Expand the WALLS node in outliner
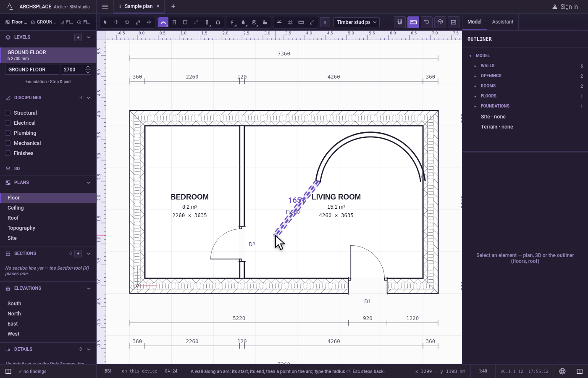The width and height of the screenshot is (588, 378). tap(475, 66)
